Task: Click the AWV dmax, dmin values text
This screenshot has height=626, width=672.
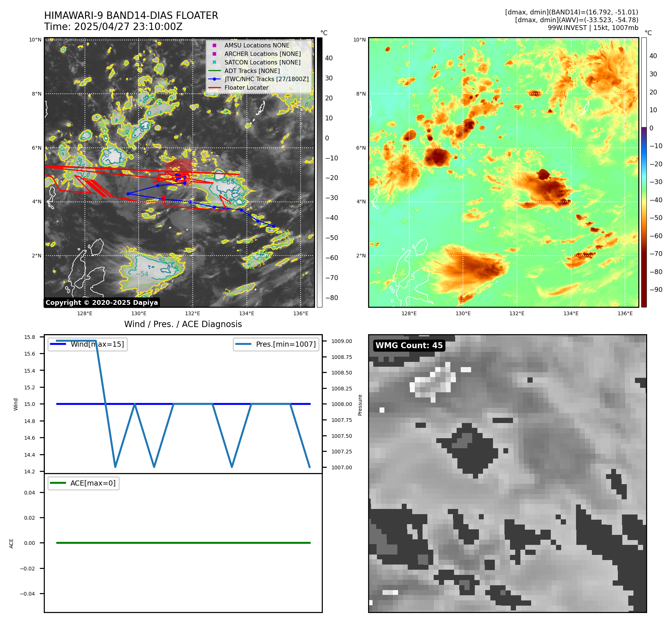Action: pyautogui.click(x=577, y=20)
